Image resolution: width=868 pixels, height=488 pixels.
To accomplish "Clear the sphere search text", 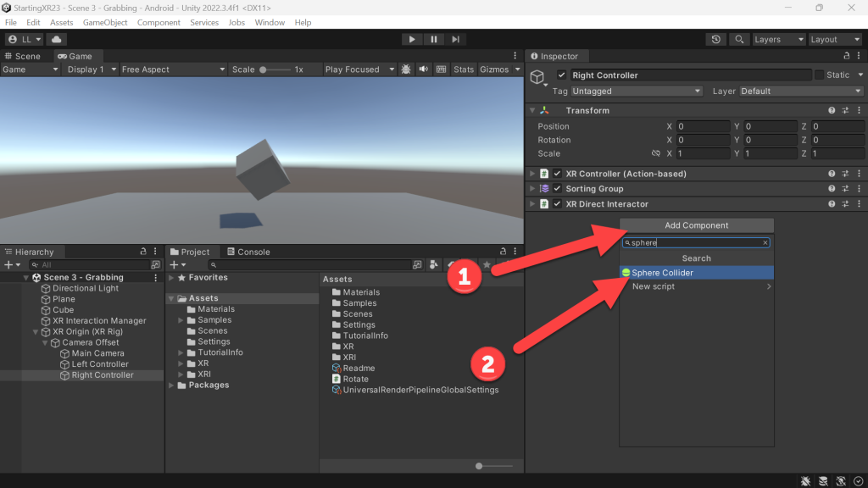I will [x=765, y=242].
